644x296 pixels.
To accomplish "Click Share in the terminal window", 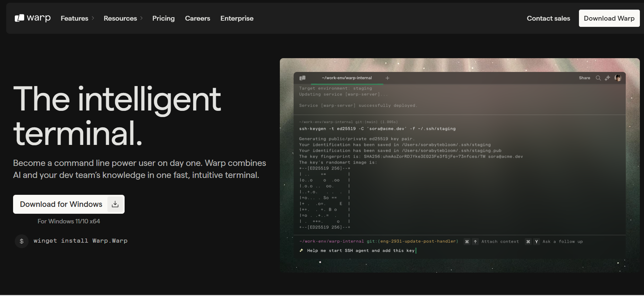I will [584, 78].
